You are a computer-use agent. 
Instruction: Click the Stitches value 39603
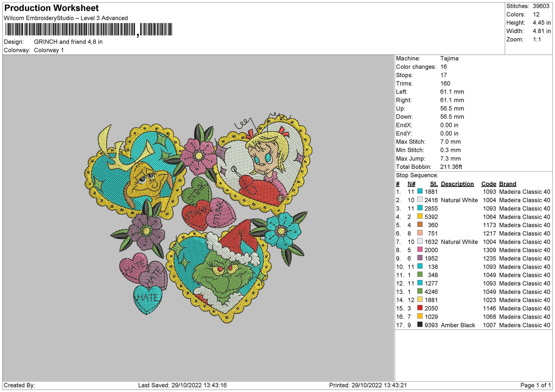[x=541, y=6]
